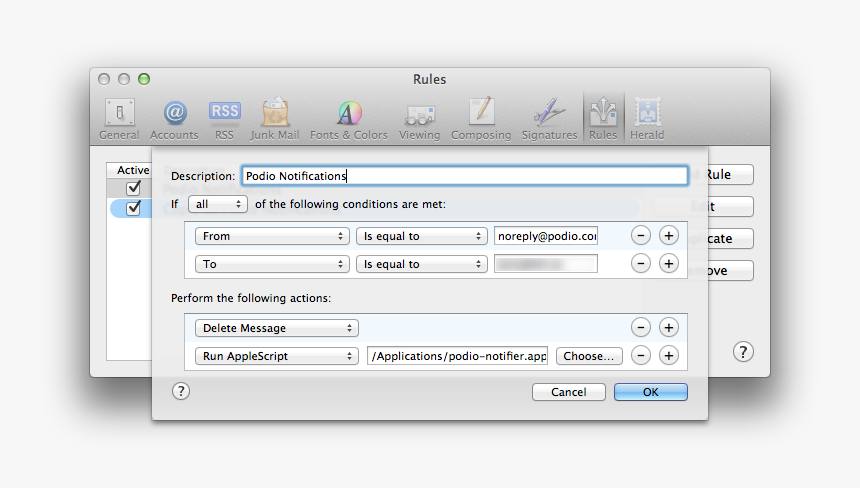Open the Fonts & Colors pane
Screen dimensions: 860x488
coord(349,119)
